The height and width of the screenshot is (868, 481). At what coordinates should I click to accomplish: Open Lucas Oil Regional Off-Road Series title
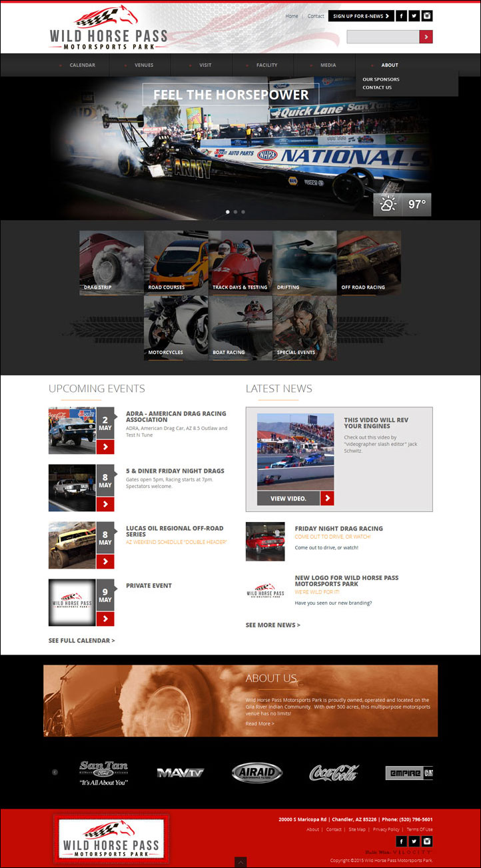(x=175, y=531)
